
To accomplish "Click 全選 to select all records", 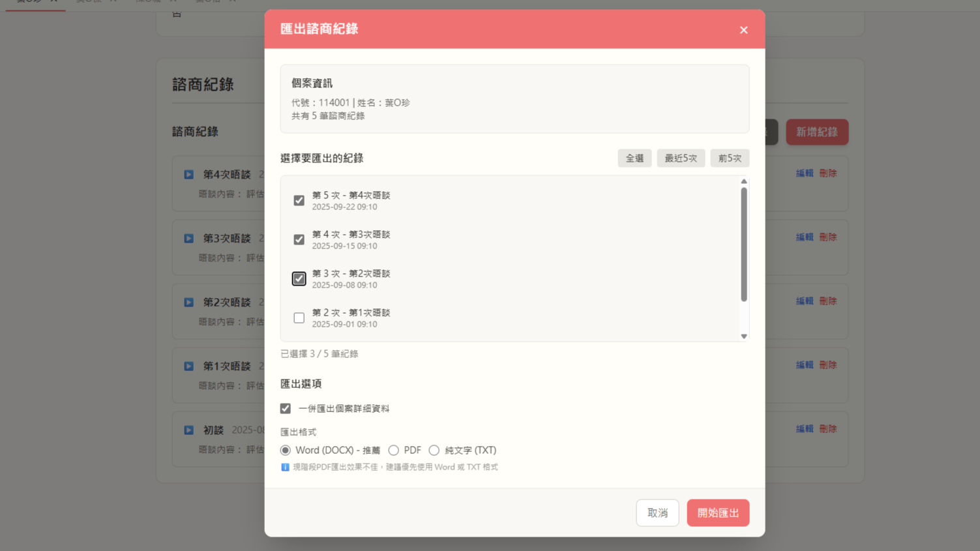I will [634, 158].
